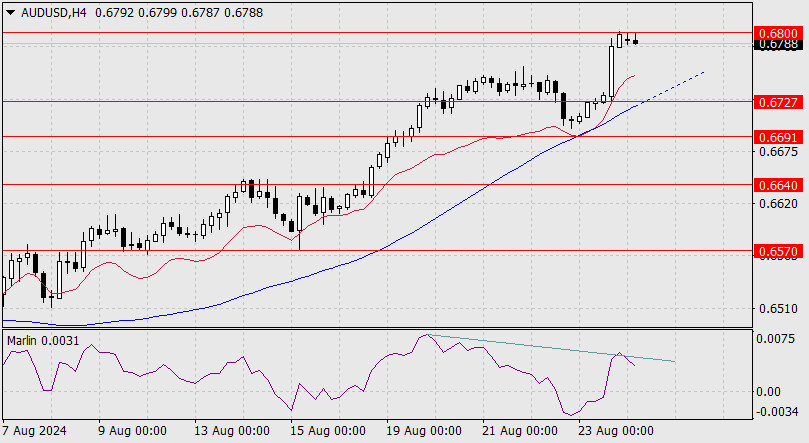Click the 0.6620 price scale value
The width and height of the screenshot is (809, 443).
778,204
